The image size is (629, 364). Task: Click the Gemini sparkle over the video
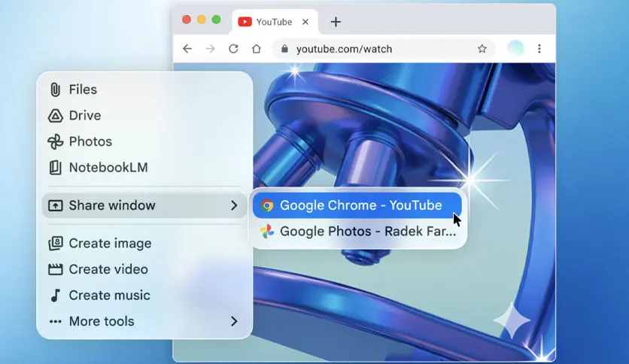coord(512,320)
